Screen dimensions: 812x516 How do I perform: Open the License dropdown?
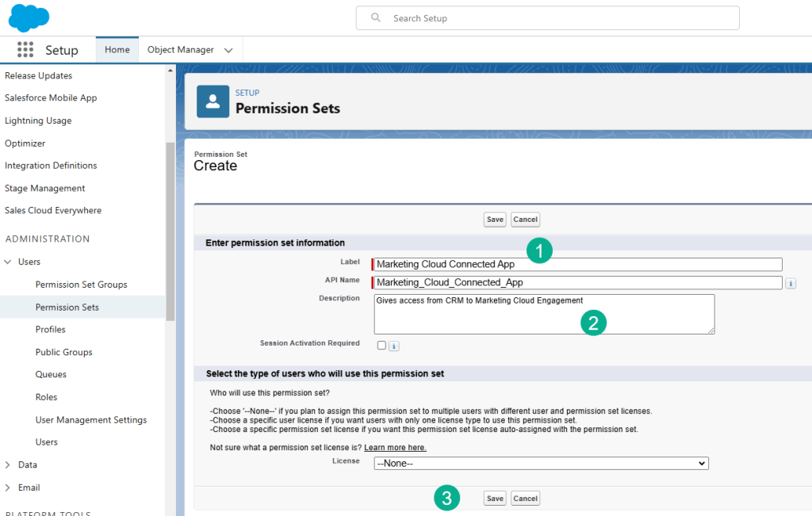[541, 463]
